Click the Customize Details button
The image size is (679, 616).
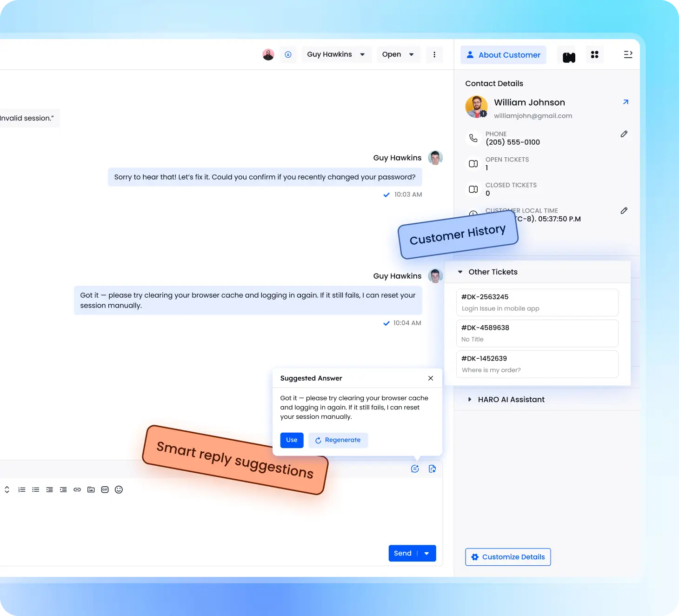coord(508,557)
